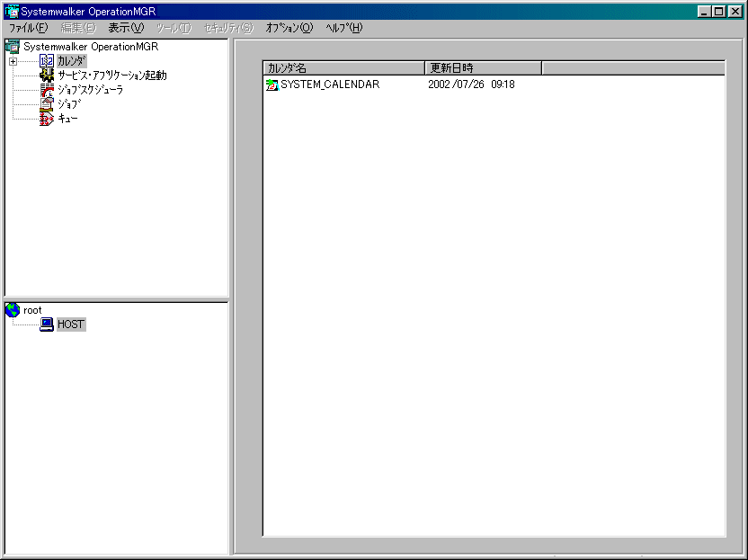Sort by 更新日時 column header

pos(484,68)
